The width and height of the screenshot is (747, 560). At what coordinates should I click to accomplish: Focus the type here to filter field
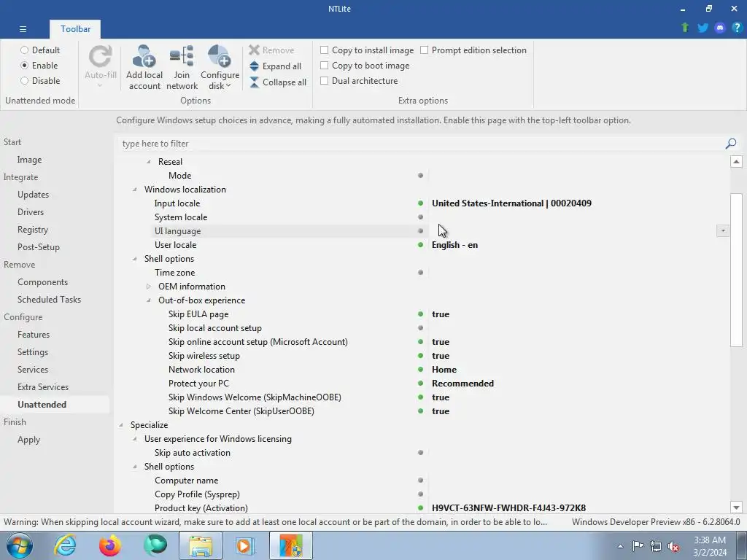point(419,144)
